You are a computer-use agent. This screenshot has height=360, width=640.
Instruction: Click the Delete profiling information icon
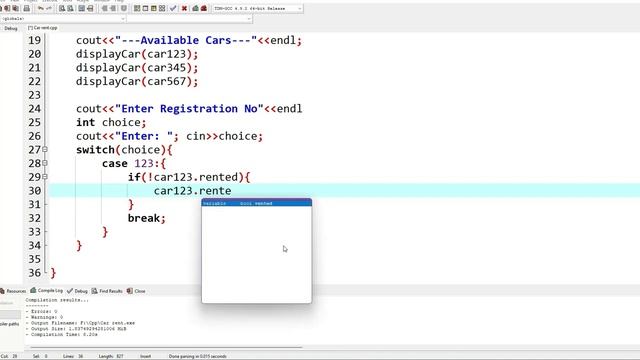[x=204, y=8]
